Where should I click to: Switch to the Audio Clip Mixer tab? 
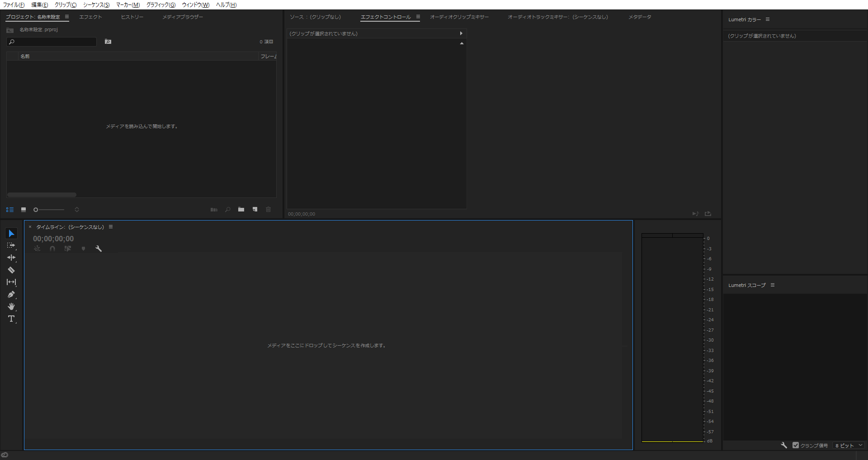click(x=459, y=17)
